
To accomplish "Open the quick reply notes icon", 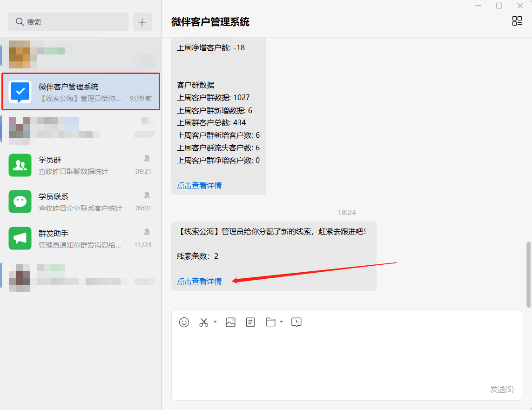I will 250,322.
